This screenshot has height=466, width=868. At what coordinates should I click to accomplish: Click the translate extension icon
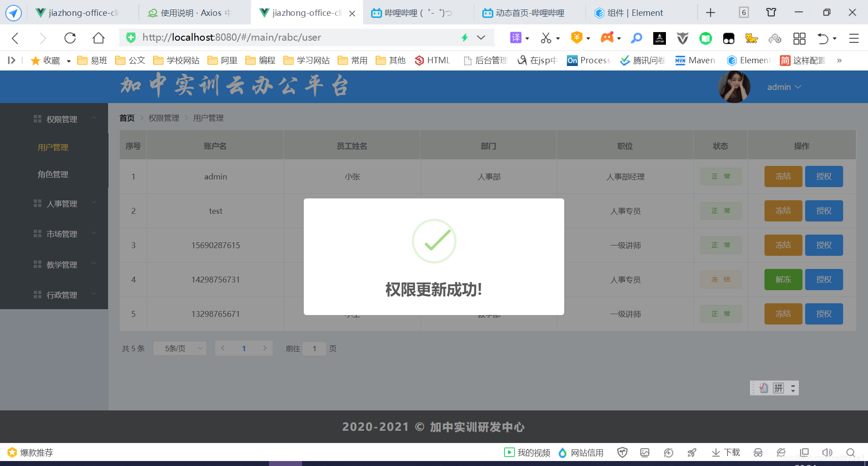516,38
